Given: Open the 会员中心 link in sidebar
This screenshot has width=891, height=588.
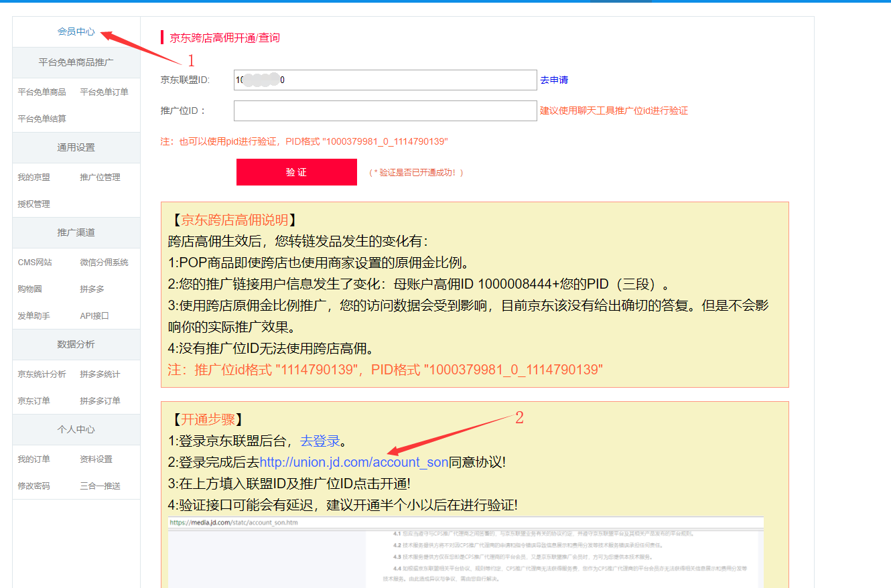Looking at the screenshot, I should tap(76, 31).
